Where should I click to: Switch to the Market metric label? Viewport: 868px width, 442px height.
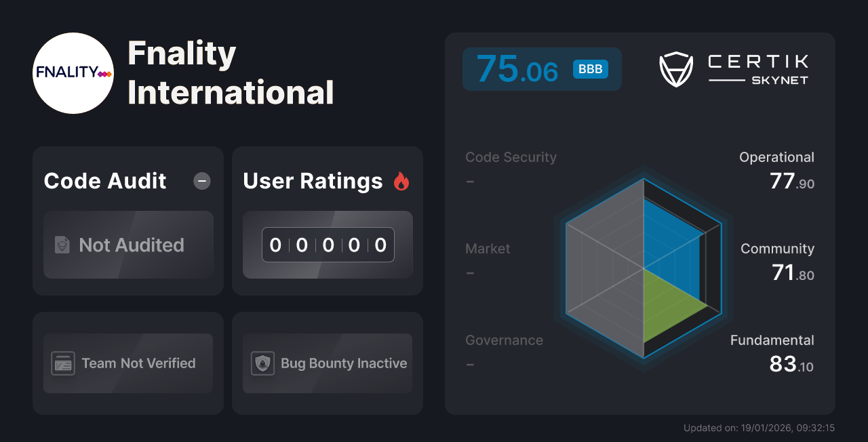[x=488, y=248]
